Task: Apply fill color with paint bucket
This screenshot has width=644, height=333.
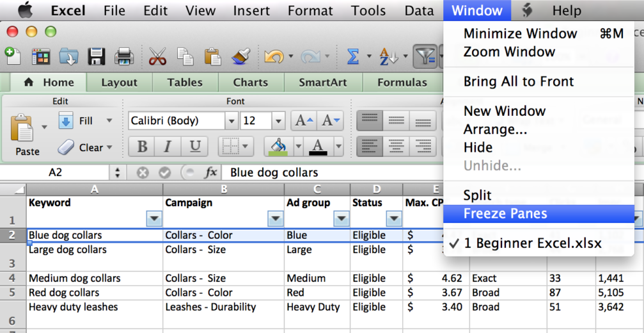Action: [278, 147]
